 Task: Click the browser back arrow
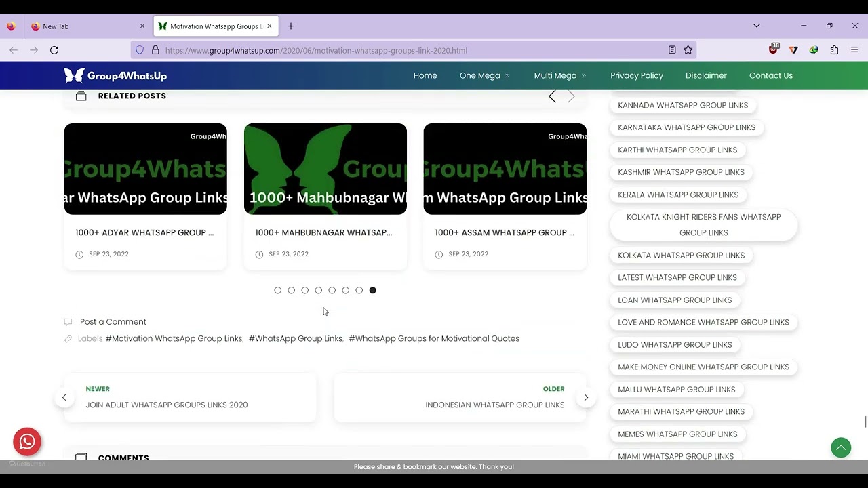(x=14, y=50)
